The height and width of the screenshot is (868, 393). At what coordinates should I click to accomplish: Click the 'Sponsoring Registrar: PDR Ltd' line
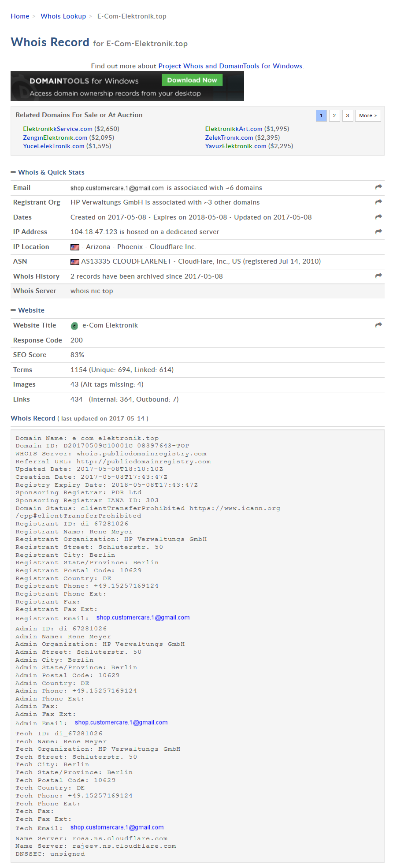tap(78, 492)
